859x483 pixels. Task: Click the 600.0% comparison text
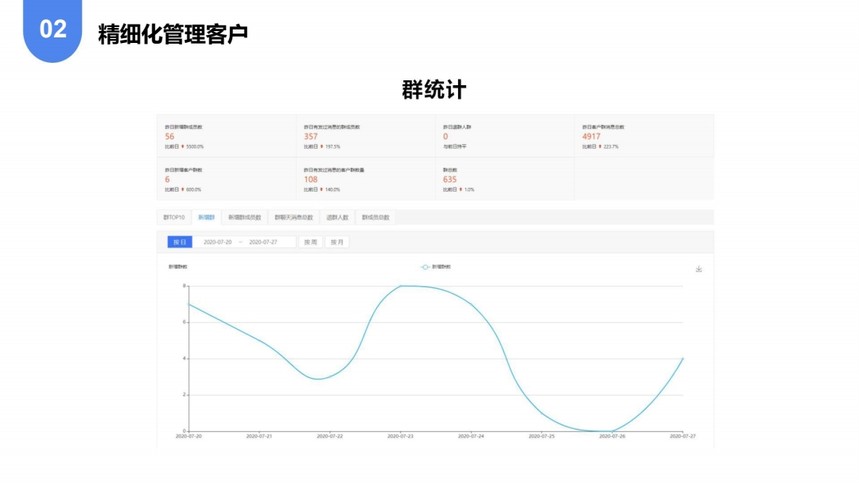(193, 189)
